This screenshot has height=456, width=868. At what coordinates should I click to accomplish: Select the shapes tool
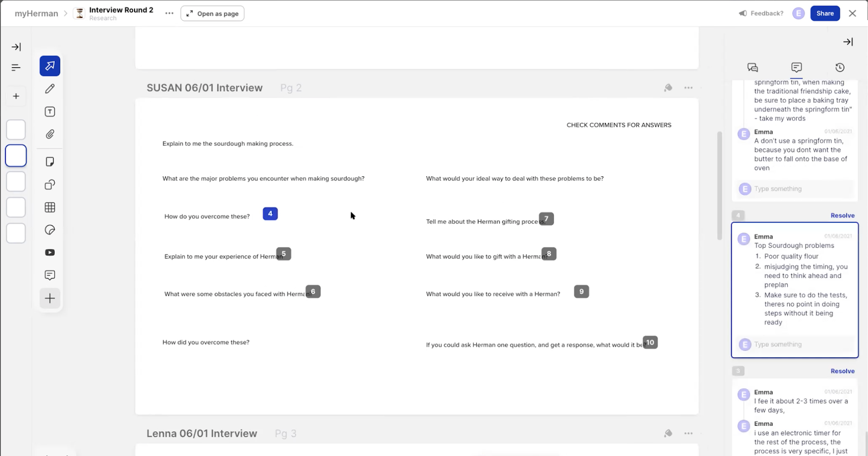click(50, 185)
